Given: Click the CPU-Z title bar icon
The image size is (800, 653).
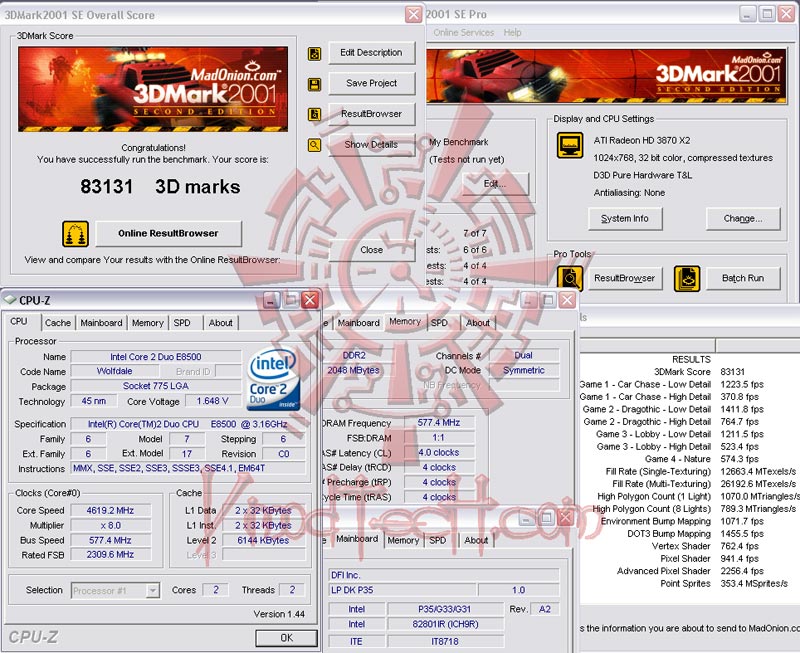Looking at the screenshot, I should [x=9, y=300].
